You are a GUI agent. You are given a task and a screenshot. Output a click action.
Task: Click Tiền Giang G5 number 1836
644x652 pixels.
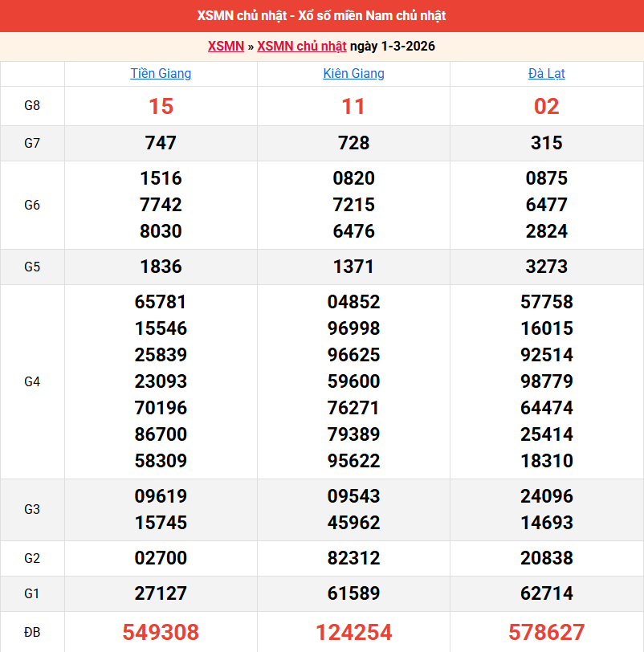pyautogui.click(x=161, y=267)
